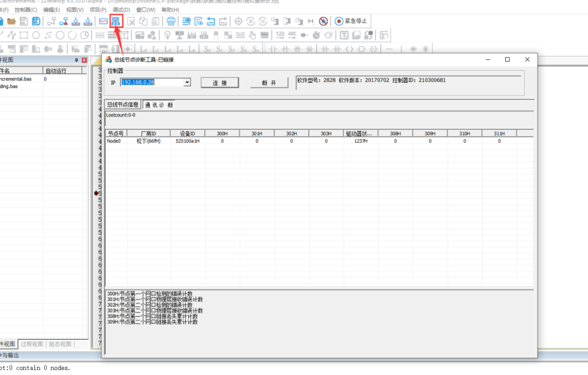Open the 编辑(E) menu
Image resolution: width=588 pixels, height=375 pixels.
51,10
